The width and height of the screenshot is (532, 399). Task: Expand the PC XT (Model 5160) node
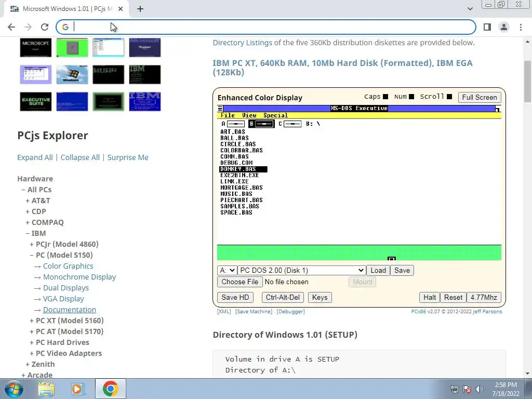(x=66, y=321)
